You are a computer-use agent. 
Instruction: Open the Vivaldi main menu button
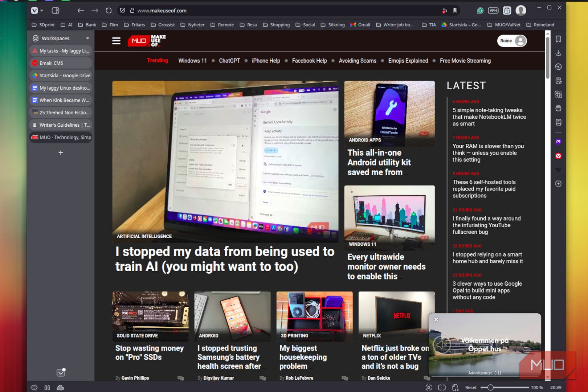click(x=34, y=11)
